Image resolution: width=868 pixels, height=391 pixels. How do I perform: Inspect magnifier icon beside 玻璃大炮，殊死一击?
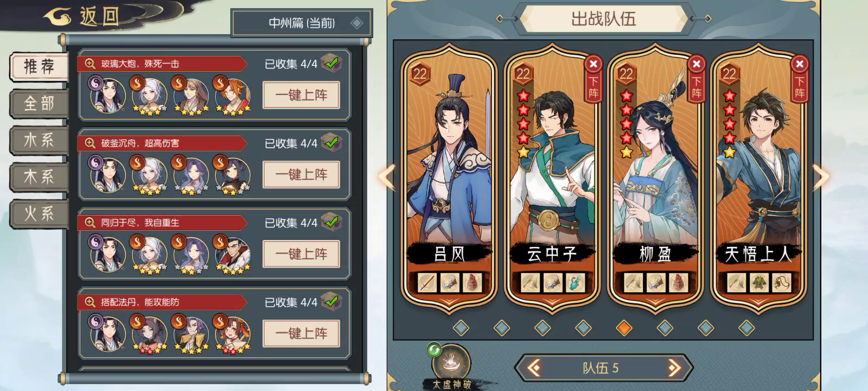click(x=90, y=64)
